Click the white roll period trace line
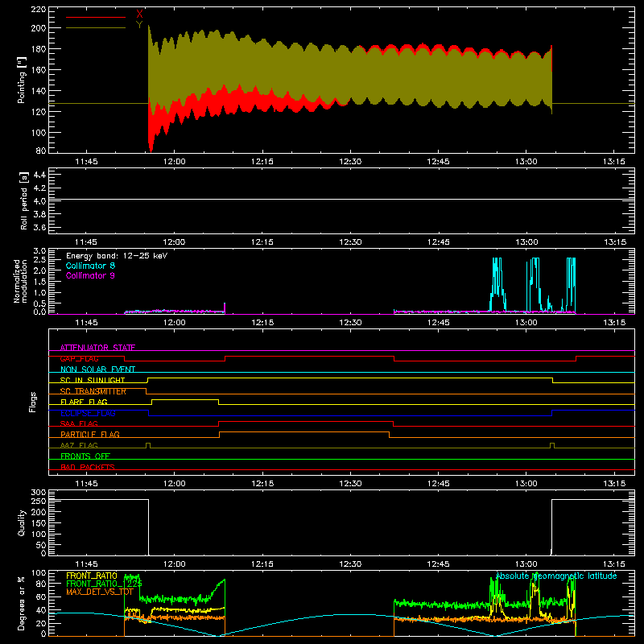644x644 pixels. pos(341,199)
